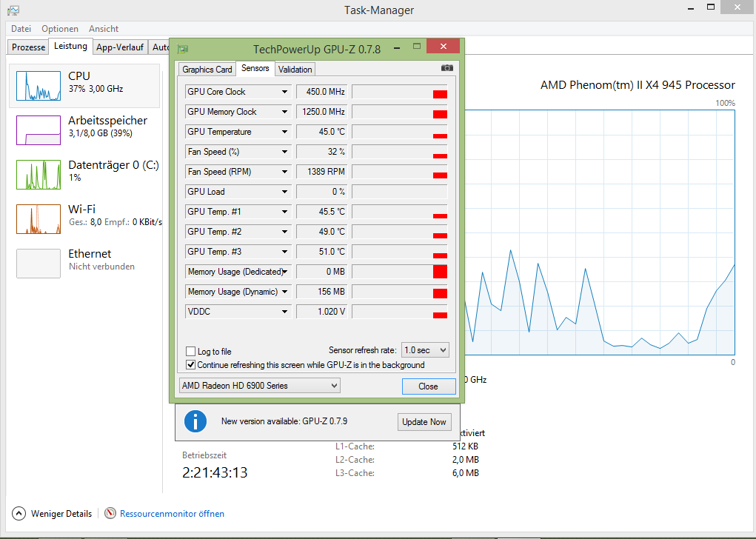Open the GPU Temp. #3 sensor dropdown
756x539 pixels.
(x=284, y=252)
